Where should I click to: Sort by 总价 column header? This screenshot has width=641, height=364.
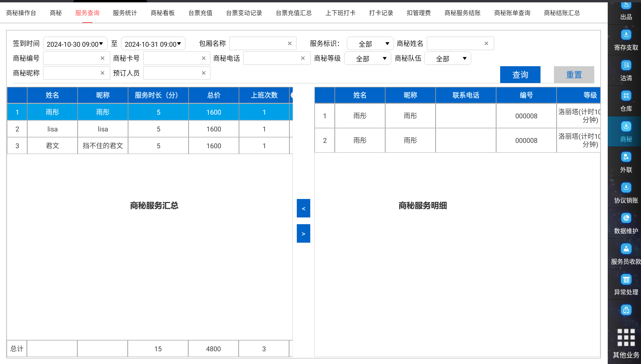click(x=214, y=95)
